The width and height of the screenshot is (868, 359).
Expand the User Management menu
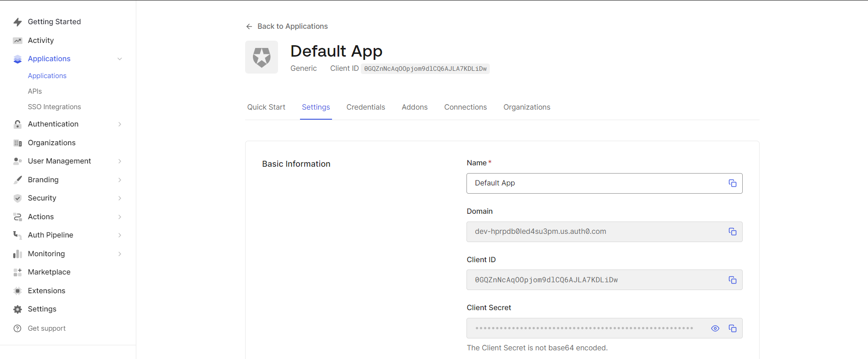coord(120,161)
